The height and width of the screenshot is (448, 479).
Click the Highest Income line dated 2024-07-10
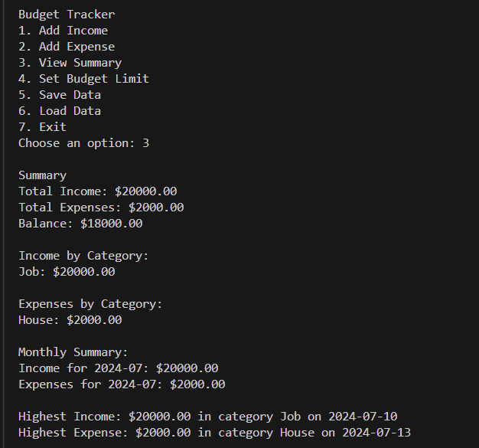[x=207, y=417]
